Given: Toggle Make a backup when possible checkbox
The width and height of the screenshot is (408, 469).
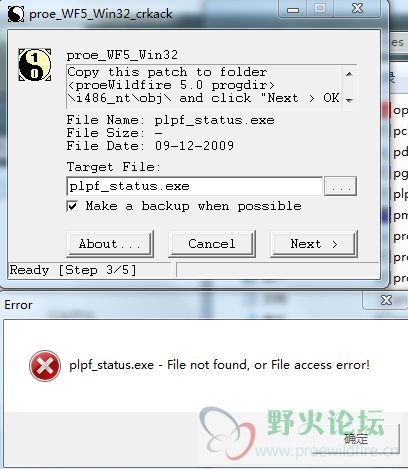Looking at the screenshot, I should (72, 206).
